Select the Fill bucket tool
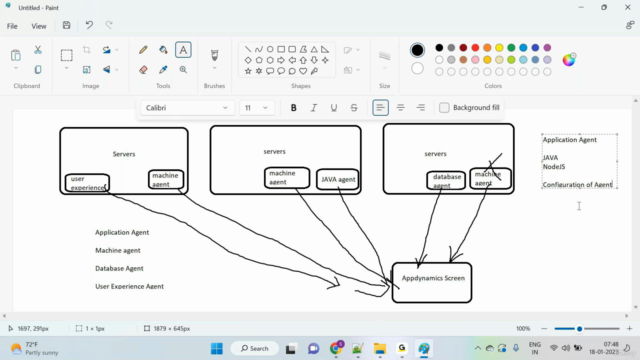Image resolution: width=640 pixels, height=360 pixels. tap(163, 50)
